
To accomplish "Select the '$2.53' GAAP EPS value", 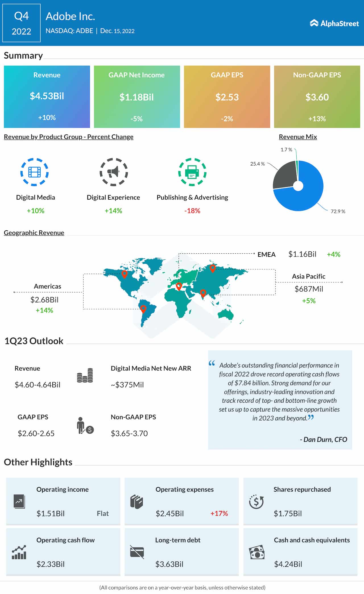I will tap(227, 97).
